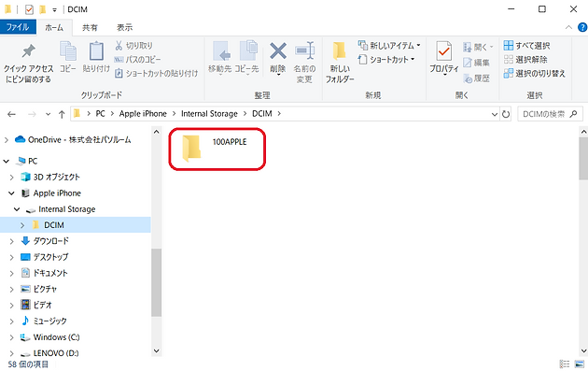This screenshot has width=588, height=371.
Task: Open 新しいアイテム (New item) menu
Action: point(389,46)
